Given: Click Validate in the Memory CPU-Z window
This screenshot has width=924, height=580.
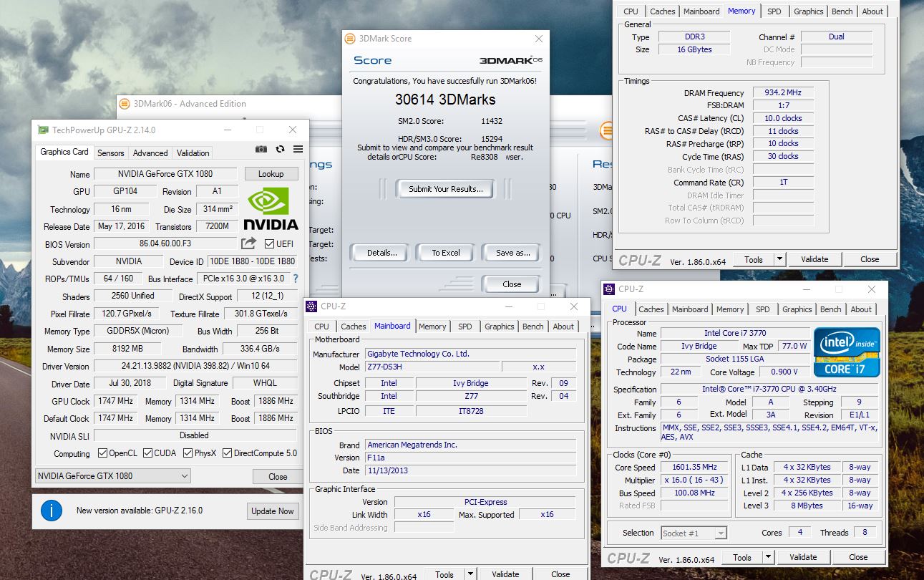Looking at the screenshot, I should [814, 259].
